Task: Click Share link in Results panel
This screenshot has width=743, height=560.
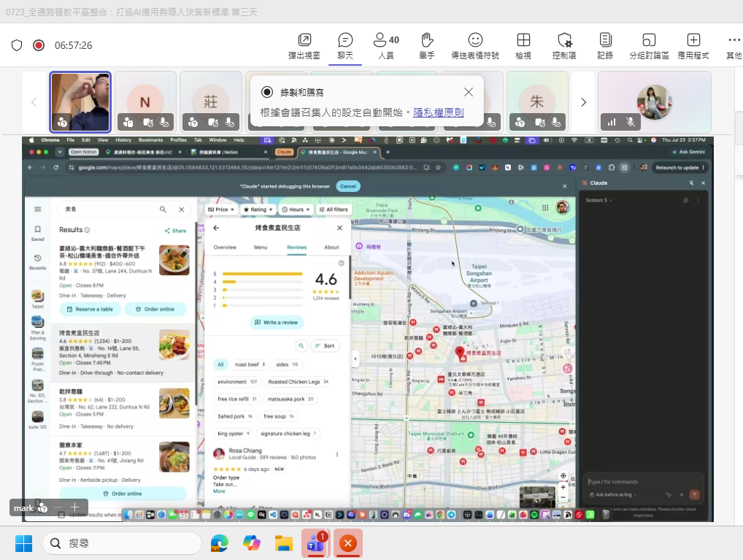Action: [175, 231]
